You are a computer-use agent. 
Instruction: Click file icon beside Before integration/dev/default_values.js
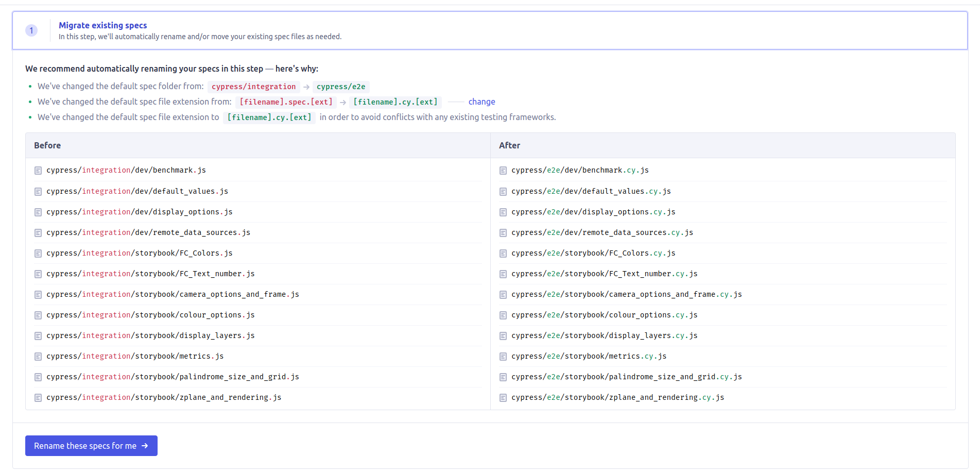coord(38,192)
